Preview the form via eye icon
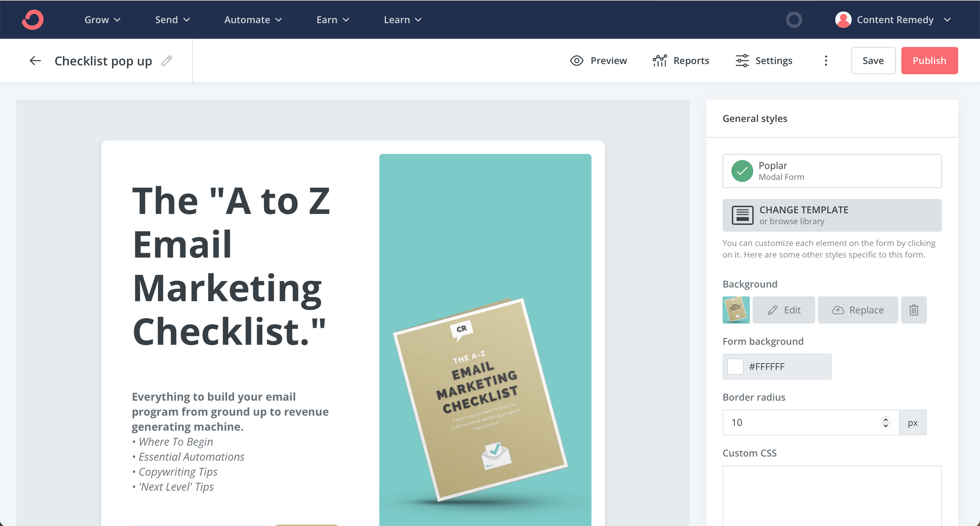The height and width of the screenshot is (526, 980). pos(577,61)
